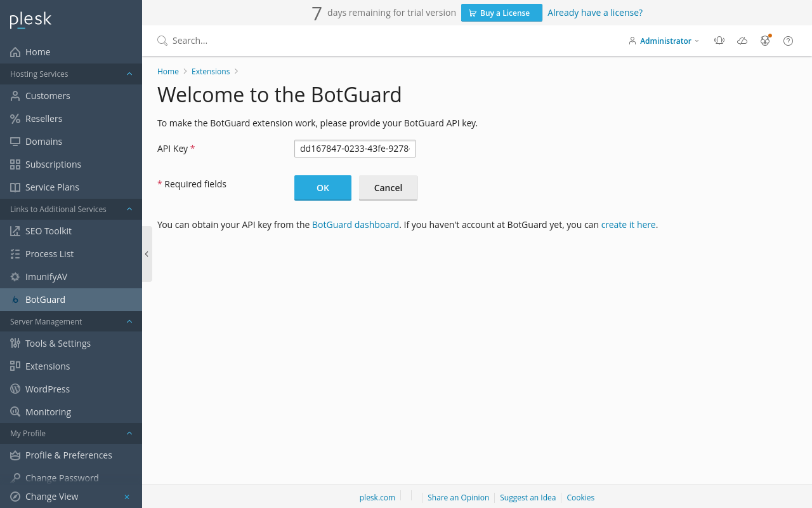Screen dimensions: 812x508
Task: Click the Resellers percent icon
Action: pos(15,119)
